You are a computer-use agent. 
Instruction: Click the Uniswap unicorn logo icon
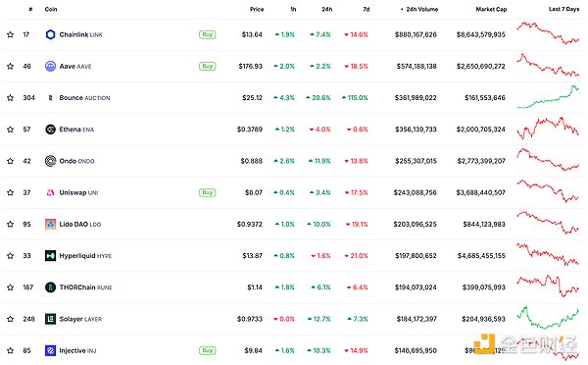point(50,192)
